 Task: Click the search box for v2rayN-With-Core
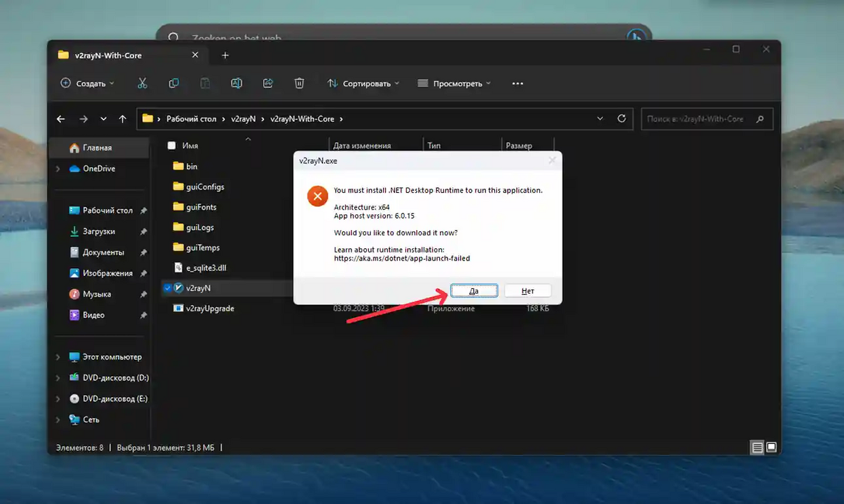coord(697,119)
